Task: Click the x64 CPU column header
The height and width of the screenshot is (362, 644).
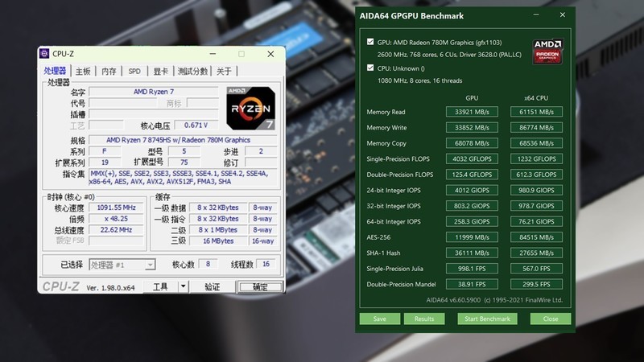Action: [536, 98]
